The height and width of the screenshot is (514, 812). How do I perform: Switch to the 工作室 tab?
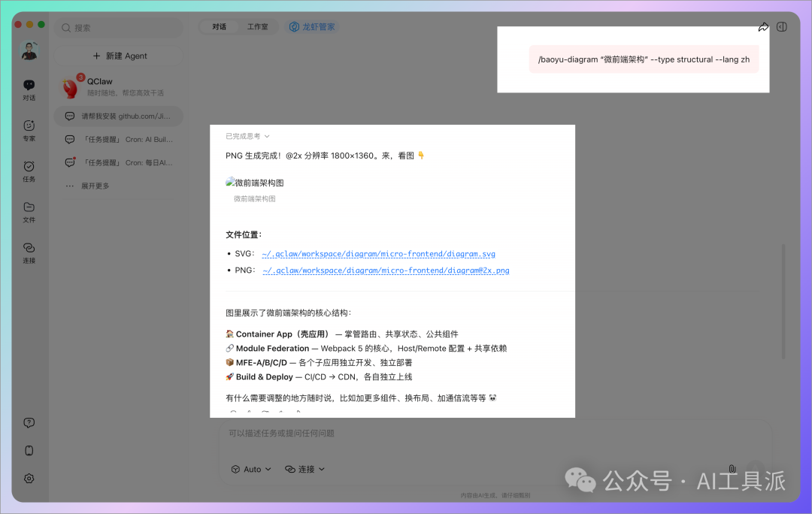(x=257, y=27)
